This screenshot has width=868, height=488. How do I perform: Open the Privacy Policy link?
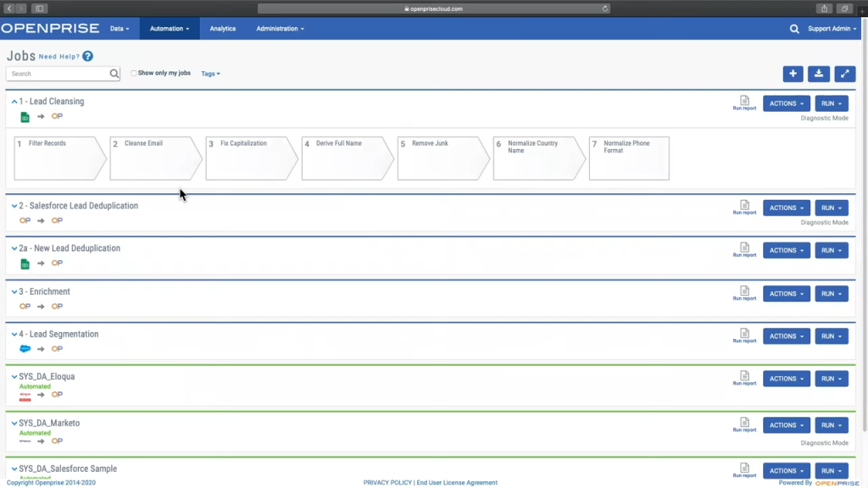pos(387,483)
